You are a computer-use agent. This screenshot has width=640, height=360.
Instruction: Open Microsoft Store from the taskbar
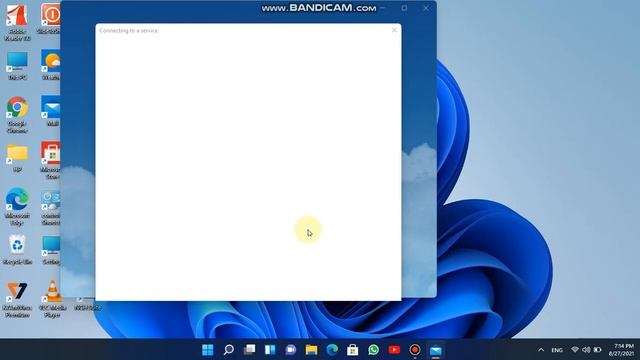(x=353, y=350)
